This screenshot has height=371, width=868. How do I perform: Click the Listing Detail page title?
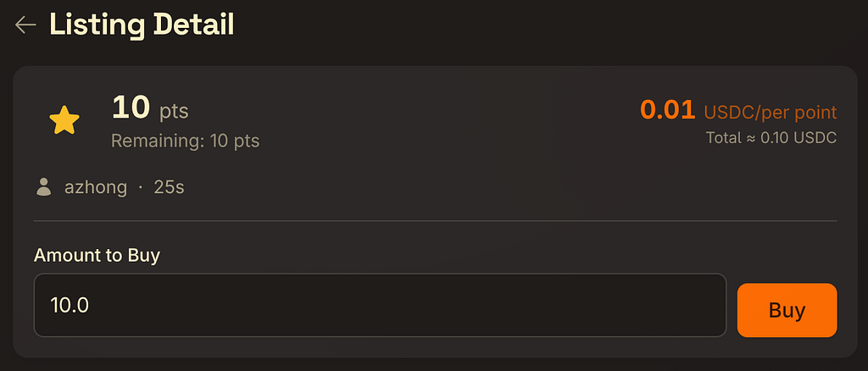coord(142,25)
